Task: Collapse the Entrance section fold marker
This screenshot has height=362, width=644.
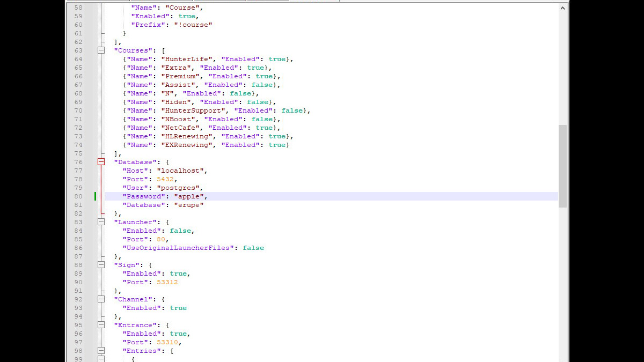Action: point(101,325)
